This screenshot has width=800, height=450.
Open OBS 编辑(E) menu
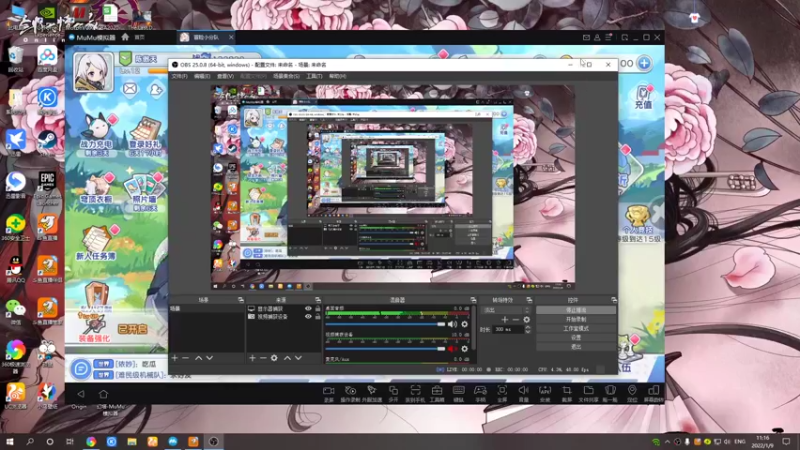202,76
